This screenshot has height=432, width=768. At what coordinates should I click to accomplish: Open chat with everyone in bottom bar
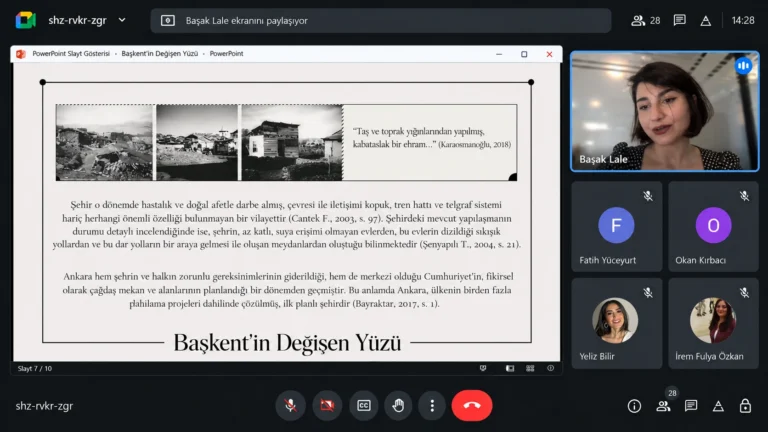tap(691, 406)
